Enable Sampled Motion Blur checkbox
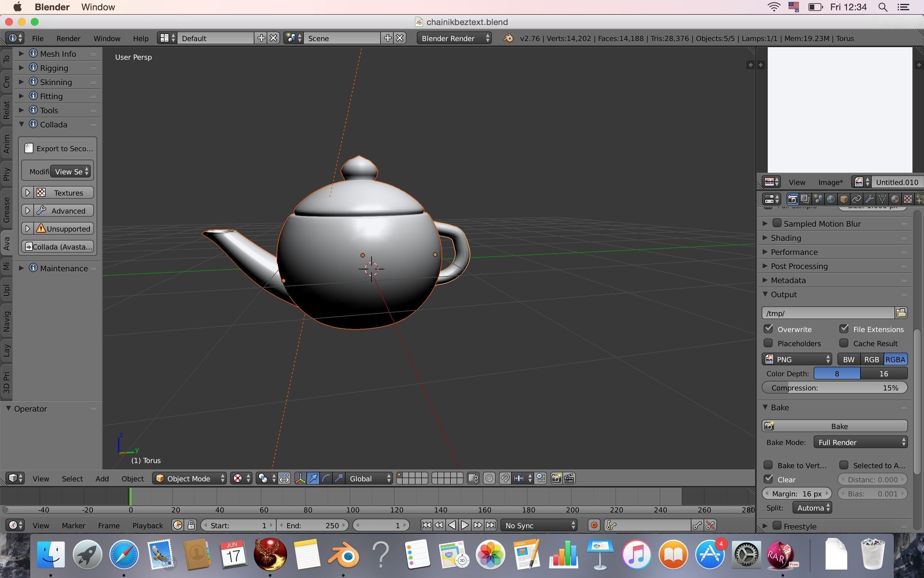 (x=777, y=223)
